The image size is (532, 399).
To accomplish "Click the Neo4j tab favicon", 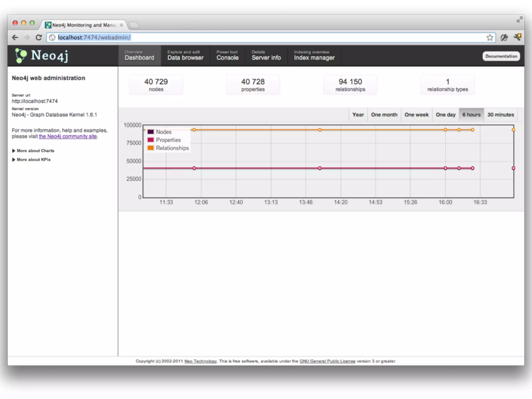I will tap(48, 25).
